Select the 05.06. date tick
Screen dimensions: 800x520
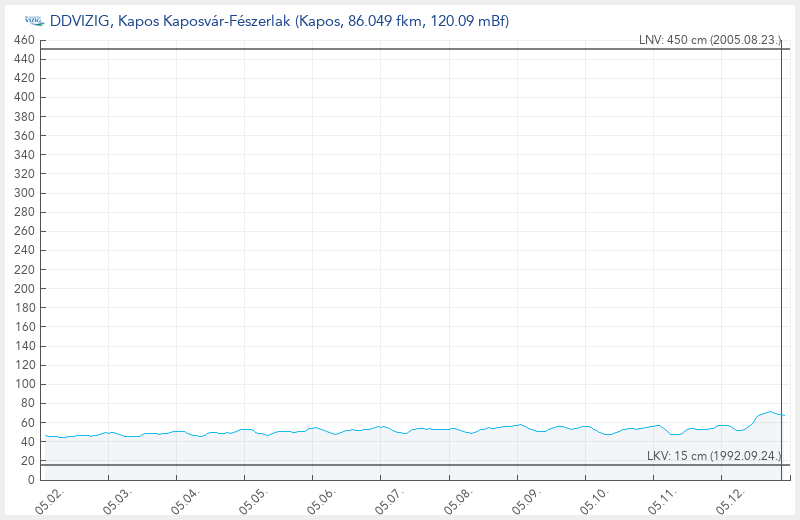(x=322, y=501)
